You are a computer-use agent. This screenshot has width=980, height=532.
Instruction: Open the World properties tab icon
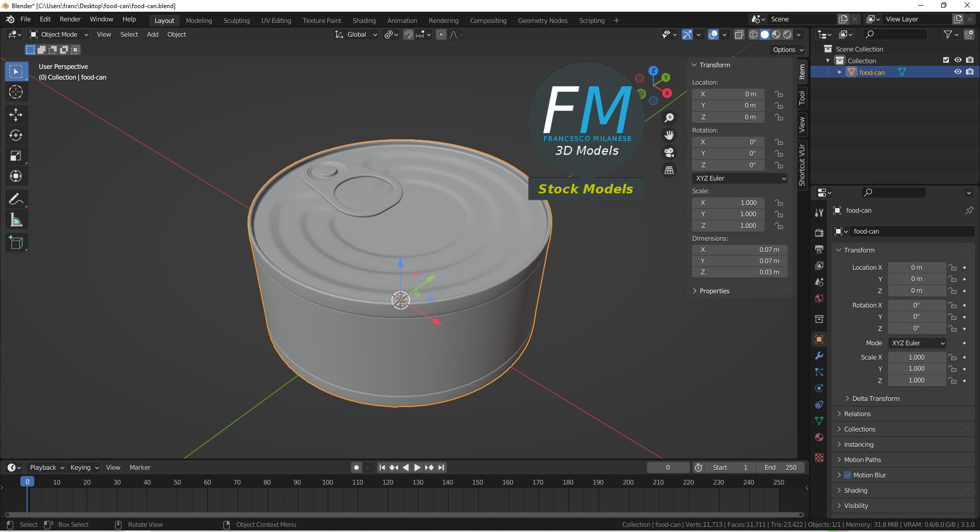click(819, 298)
